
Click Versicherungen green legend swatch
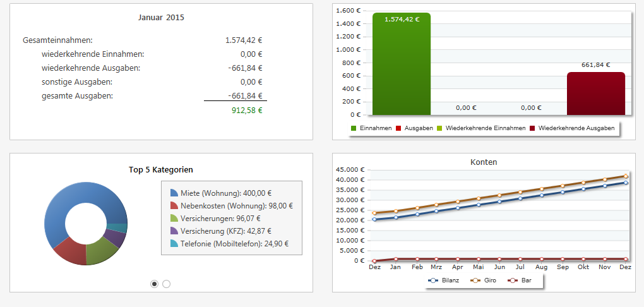click(x=174, y=218)
